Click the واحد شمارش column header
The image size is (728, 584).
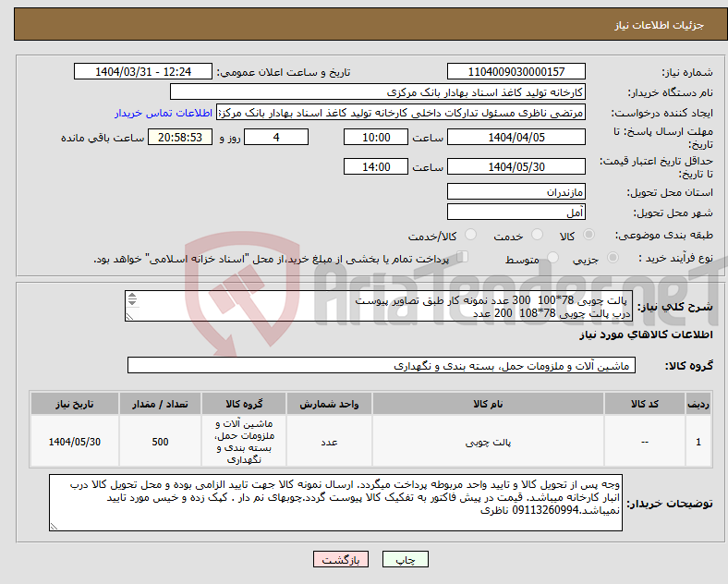pyautogui.click(x=329, y=404)
